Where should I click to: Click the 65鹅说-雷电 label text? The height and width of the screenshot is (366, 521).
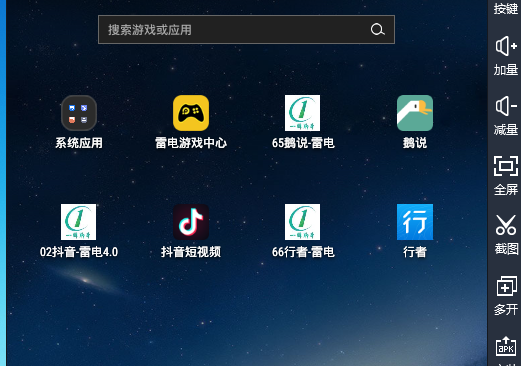tap(303, 143)
